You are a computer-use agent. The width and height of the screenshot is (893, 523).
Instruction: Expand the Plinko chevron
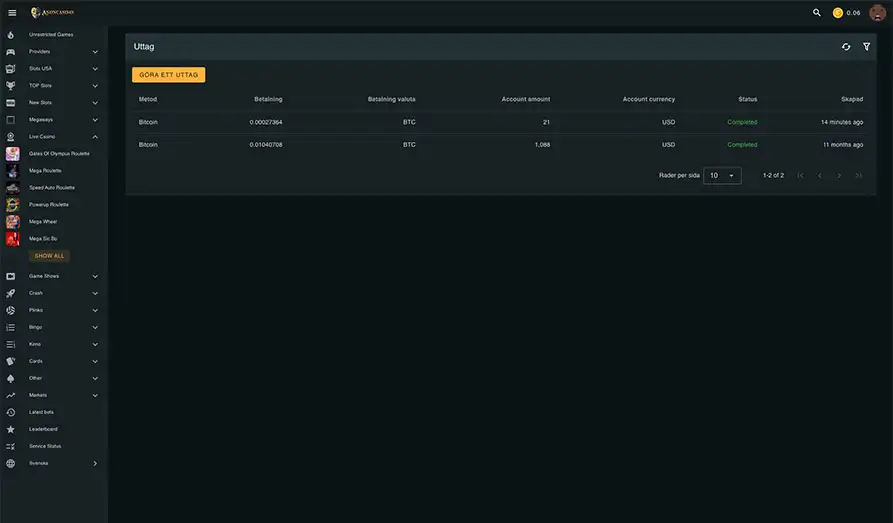(95, 310)
